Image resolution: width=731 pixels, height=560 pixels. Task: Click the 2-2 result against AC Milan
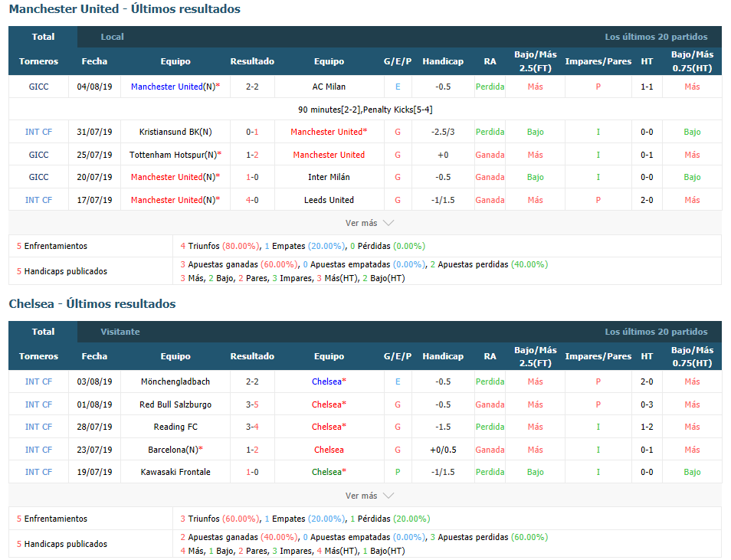(252, 87)
